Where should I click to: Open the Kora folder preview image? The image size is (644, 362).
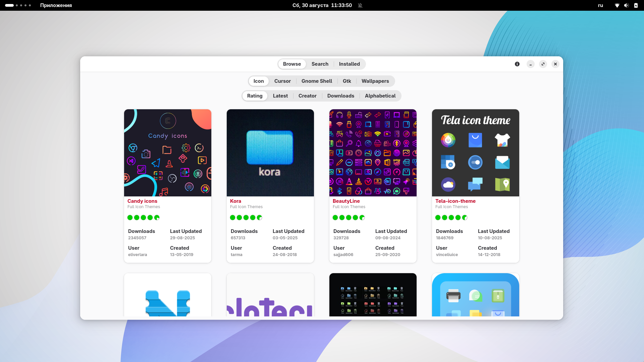270,153
